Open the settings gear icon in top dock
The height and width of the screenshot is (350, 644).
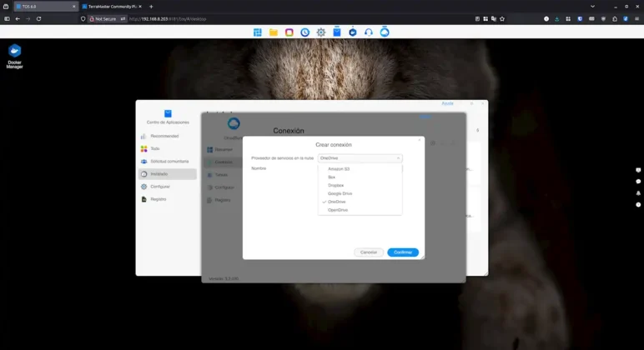point(320,32)
